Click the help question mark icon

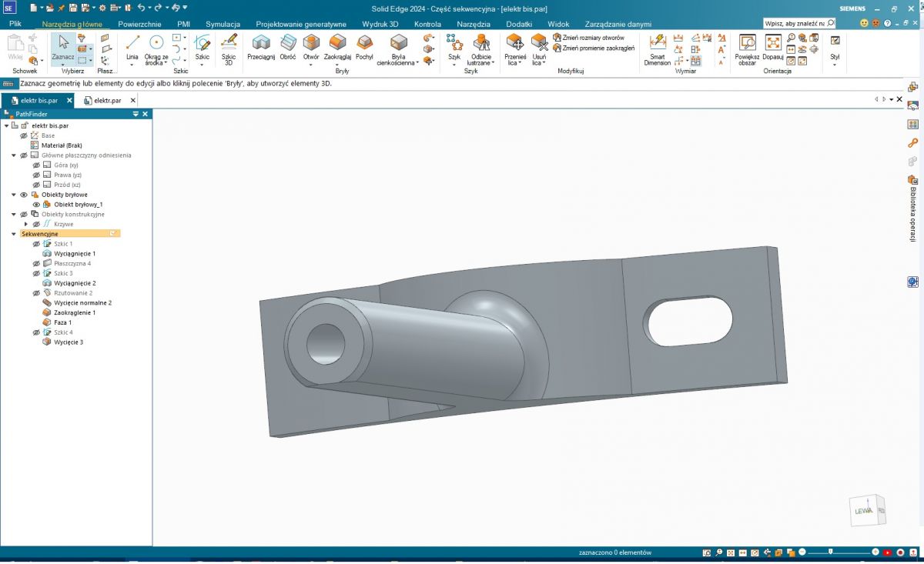tap(888, 23)
